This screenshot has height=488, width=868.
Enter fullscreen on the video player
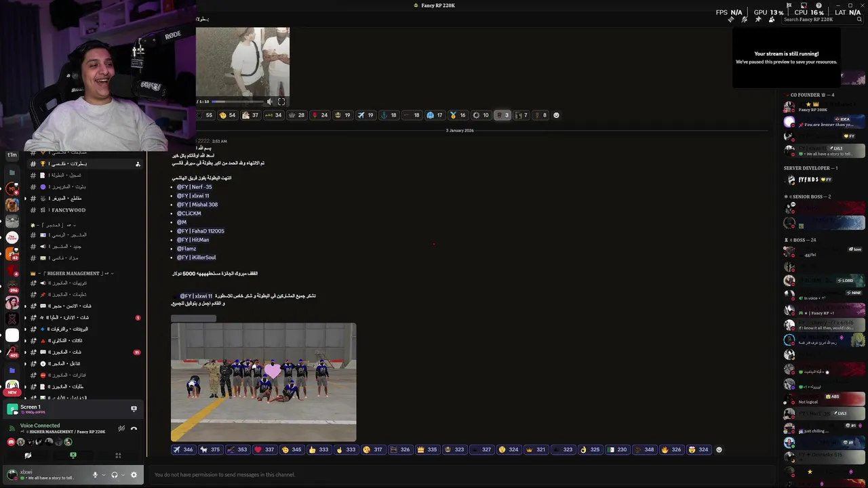point(281,102)
